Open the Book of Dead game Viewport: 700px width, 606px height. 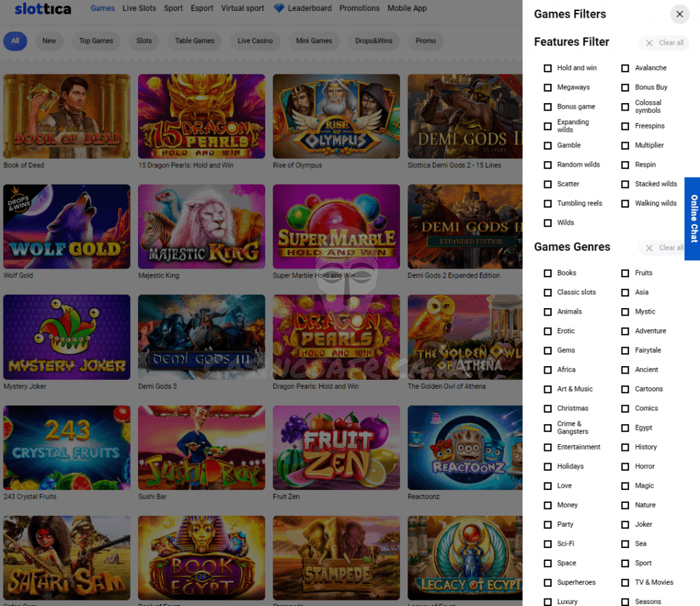(67, 116)
